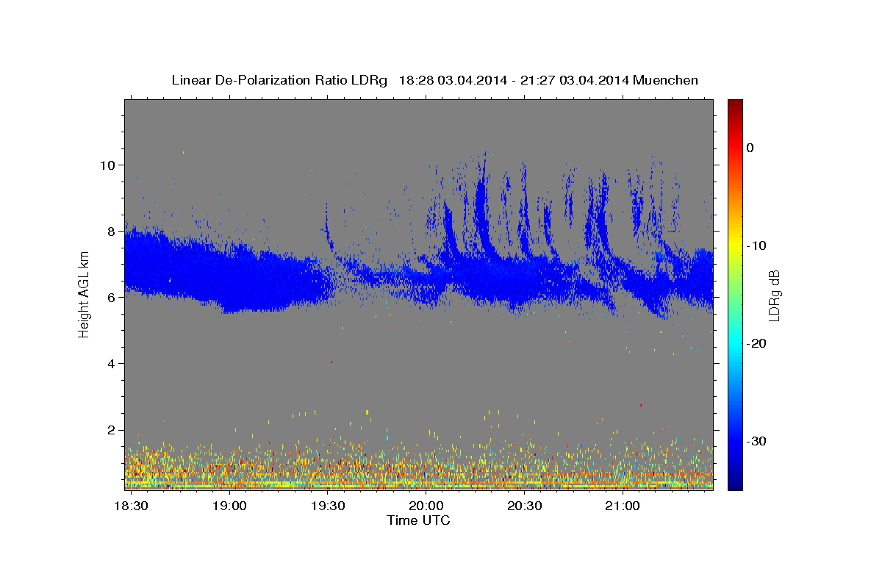Screen dimensions: 882x588
Task: Click the 'Time UTC' axis label
Action: 418,520
